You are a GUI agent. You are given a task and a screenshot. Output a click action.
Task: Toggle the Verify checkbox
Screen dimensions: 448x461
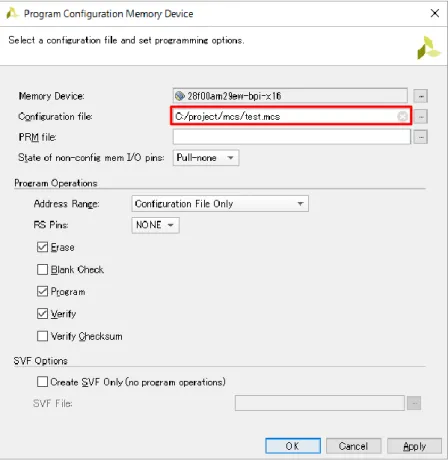pyautogui.click(x=42, y=314)
